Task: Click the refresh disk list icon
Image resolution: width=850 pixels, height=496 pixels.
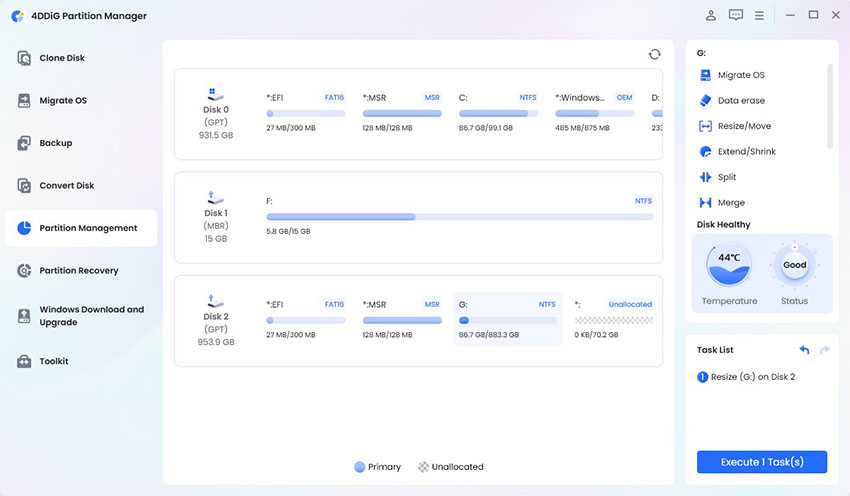Action: tap(654, 55)
